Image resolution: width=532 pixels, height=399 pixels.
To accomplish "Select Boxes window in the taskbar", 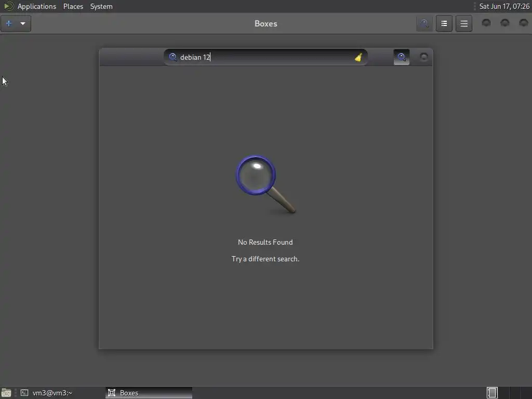I will click(x=149, y=393).
